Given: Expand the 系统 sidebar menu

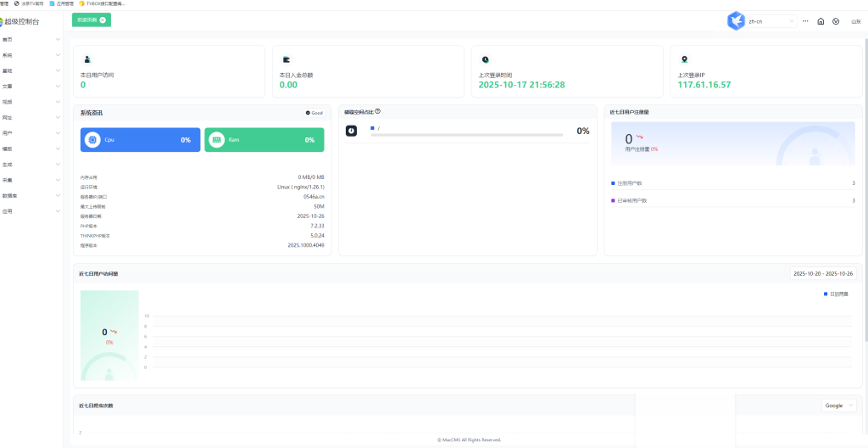Looking at the screenshot, I should [x=31, y=55].
